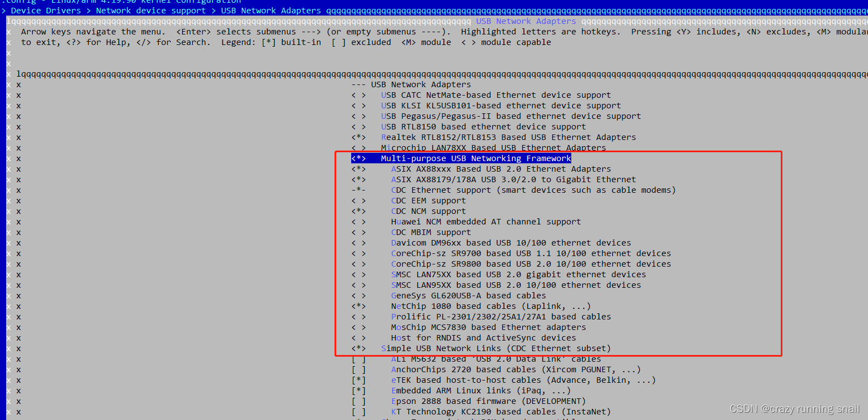The height and width of the screenshot is (420, 868).
Task: Toggle Host for RNDIS and ActiveSync devices
Action: [x=463, y=338]
